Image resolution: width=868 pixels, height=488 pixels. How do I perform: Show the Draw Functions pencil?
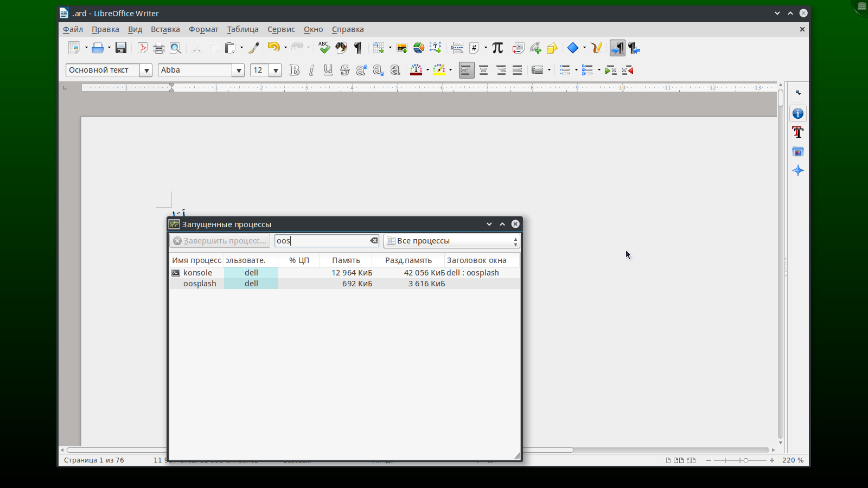pyautogui.click(x=597, y=48)
